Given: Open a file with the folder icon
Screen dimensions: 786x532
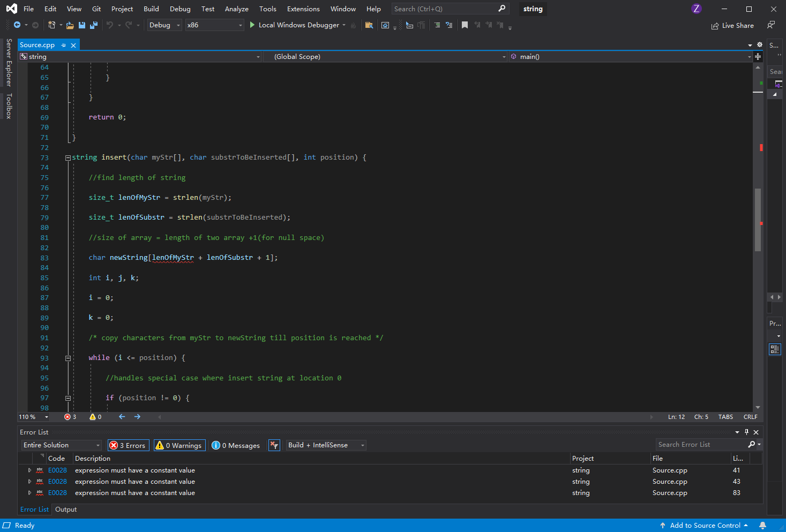Looking at the screenshot, I should (70, 25).
